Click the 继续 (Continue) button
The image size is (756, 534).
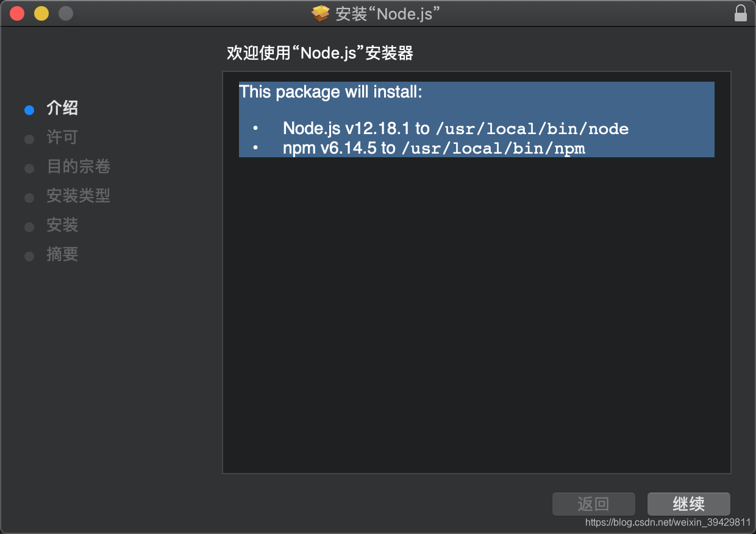coord(689,504)
